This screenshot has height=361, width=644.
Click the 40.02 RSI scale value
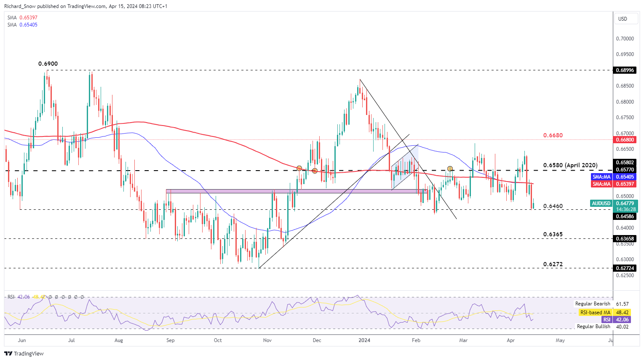tap(622, 326)
